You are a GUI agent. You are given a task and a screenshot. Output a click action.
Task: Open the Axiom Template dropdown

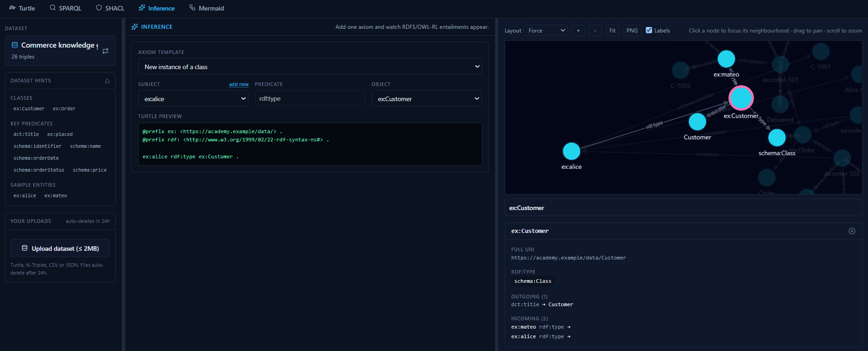310,67
